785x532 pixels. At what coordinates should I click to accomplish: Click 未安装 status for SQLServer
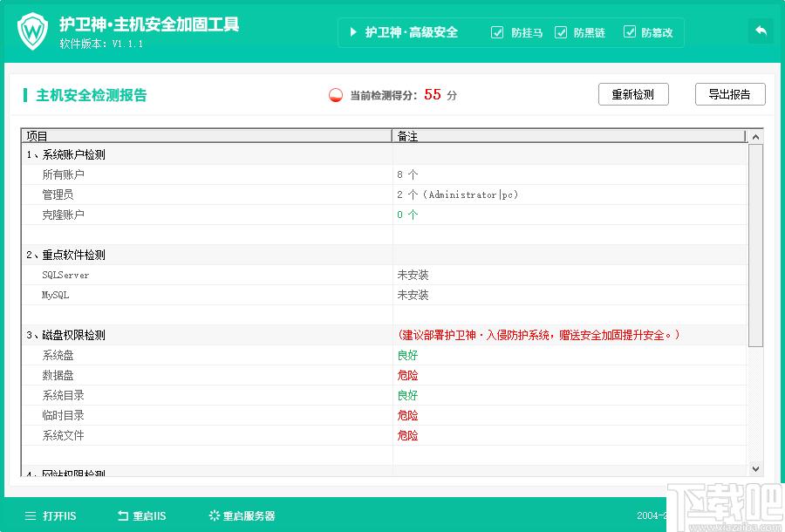pos(413,275)
